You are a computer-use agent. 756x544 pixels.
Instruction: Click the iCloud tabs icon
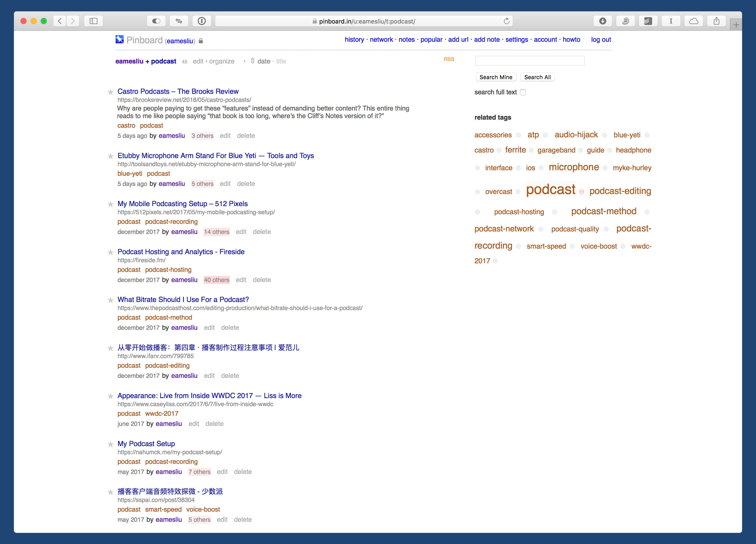pos(693,21)
